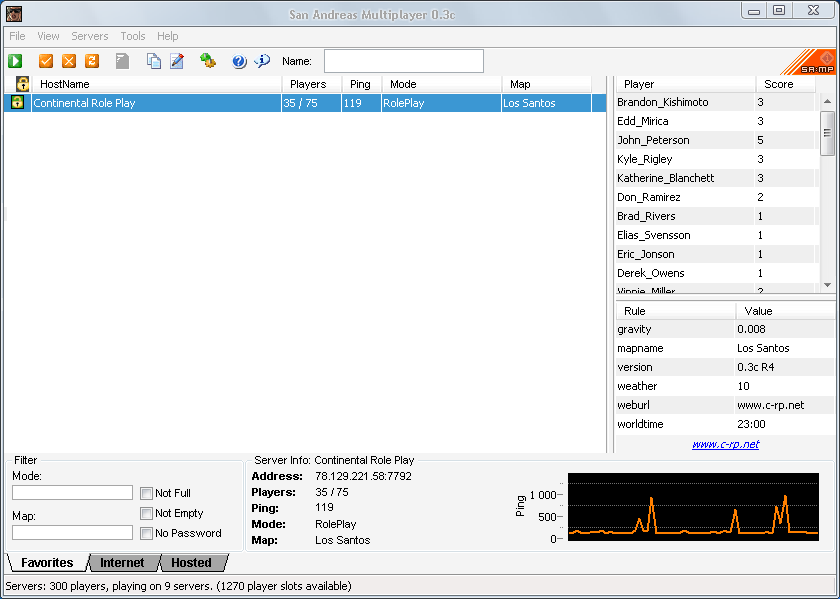Select player Brandon_Kishimoto in the list
Image resolution: width=840 pixels, height=599 pixels.
click(x=717, y=102)
